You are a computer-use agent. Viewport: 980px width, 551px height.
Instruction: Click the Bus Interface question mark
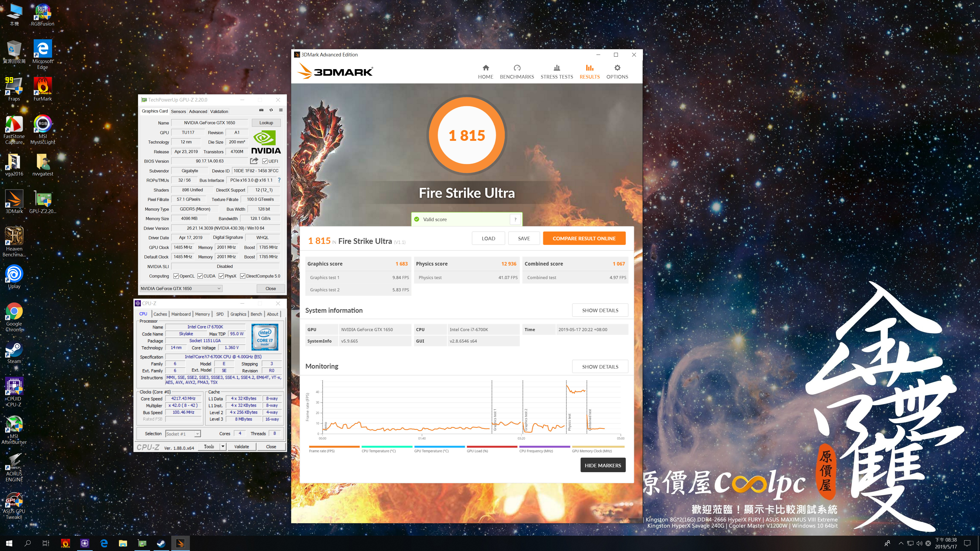tap(279, 180)
